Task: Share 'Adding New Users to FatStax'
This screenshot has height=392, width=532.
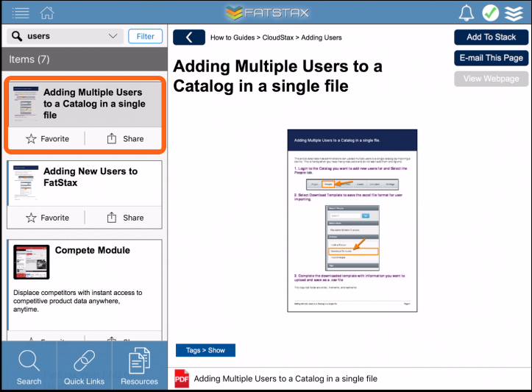Action: pos(125,218)
